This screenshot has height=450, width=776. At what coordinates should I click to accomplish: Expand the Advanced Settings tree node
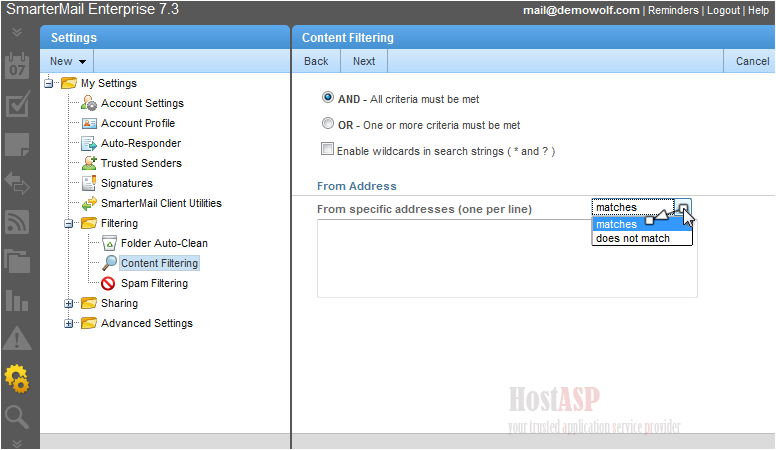coord(68,323)
